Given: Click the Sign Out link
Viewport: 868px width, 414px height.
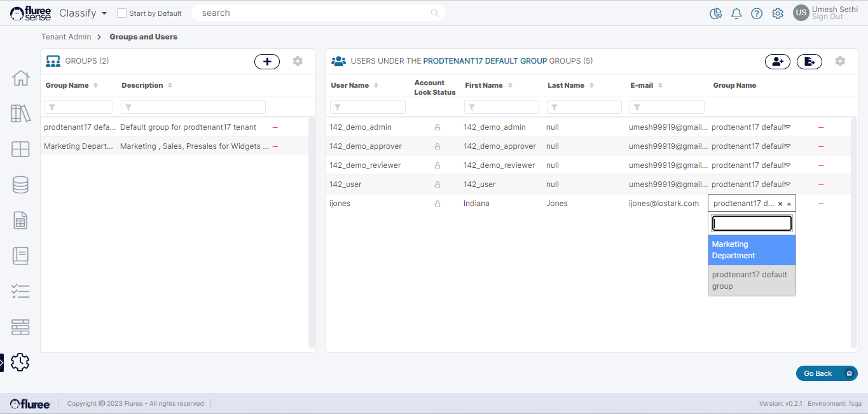Looking at the screenshot, I should click(827, 17).
